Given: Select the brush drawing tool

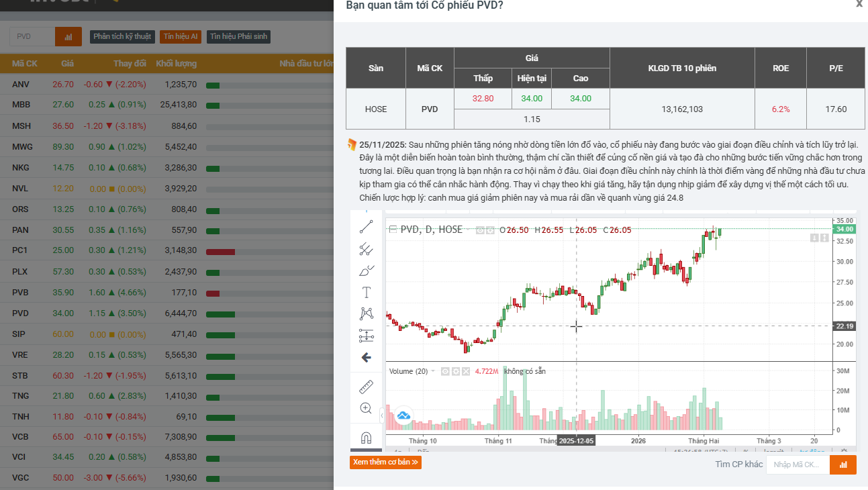Looking at the screenshot, I should (366, 271).
